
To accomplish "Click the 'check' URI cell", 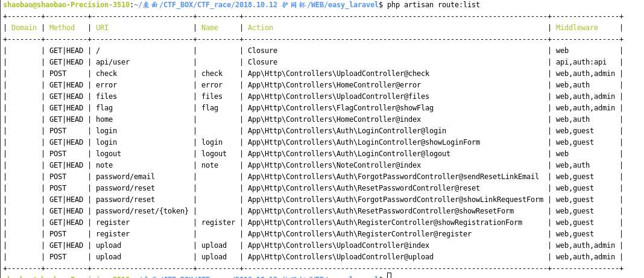I will pos(106,74).
